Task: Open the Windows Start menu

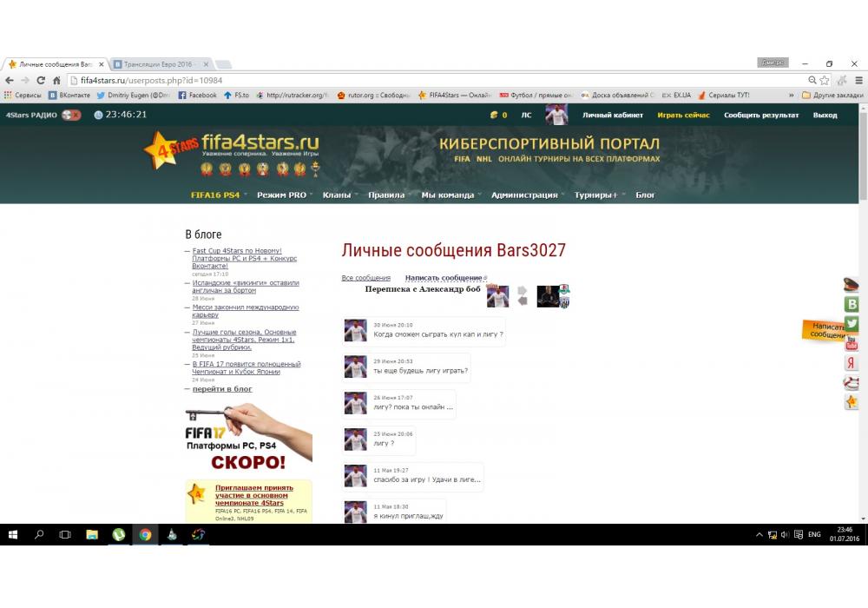Action: (x=13, y=534)
